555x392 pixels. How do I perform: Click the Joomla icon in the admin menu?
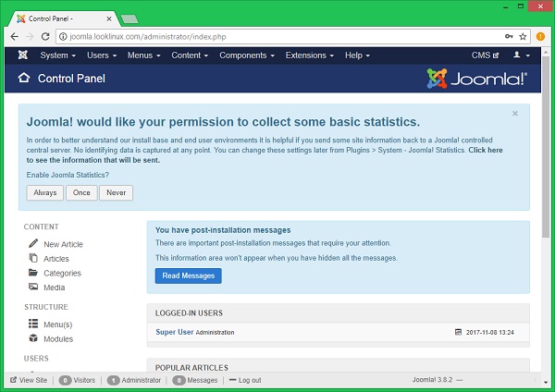[x=22, y=55]
